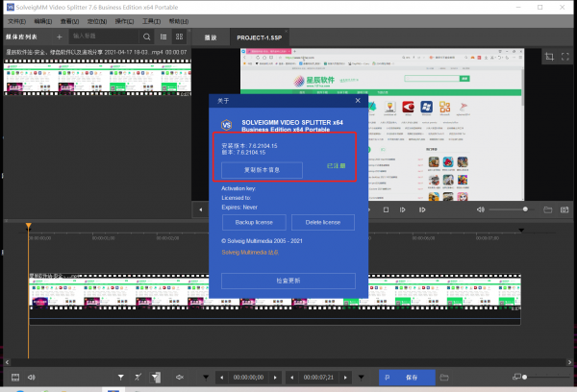This screenshot has height=392, width=577.
Task: Open output folder icon next to 保存
Action: tap(444, 378)
